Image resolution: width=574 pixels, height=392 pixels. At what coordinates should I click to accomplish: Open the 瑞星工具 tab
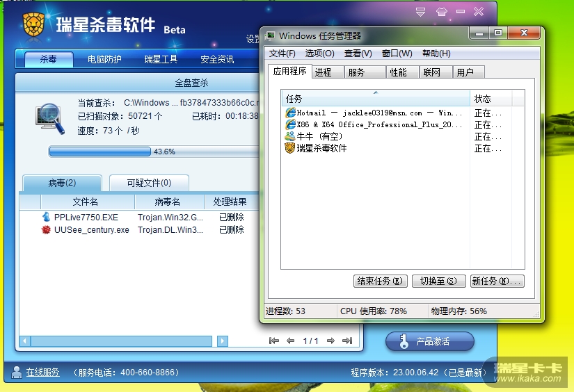(x=161, y=59)
